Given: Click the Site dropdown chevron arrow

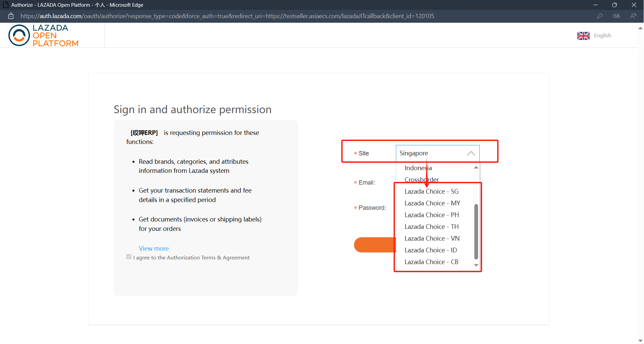Looking at the screenshot, I should click(471, 153).
